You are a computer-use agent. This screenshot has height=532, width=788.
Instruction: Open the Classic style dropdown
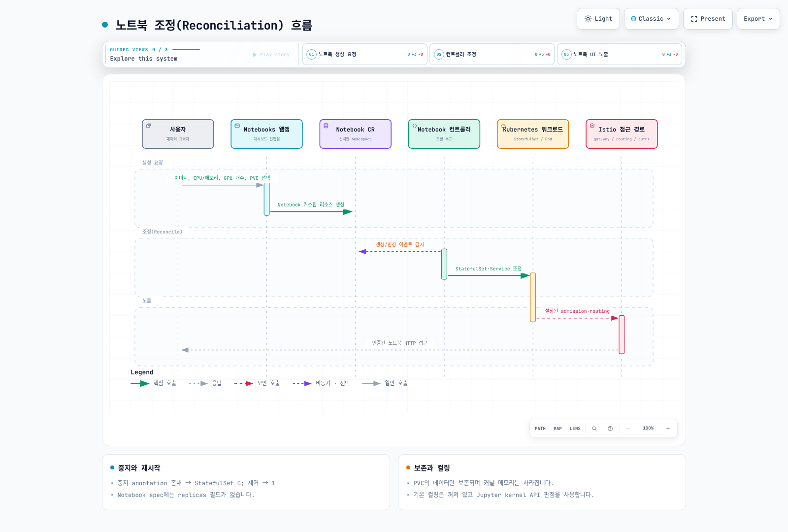(x=651, y=19)
